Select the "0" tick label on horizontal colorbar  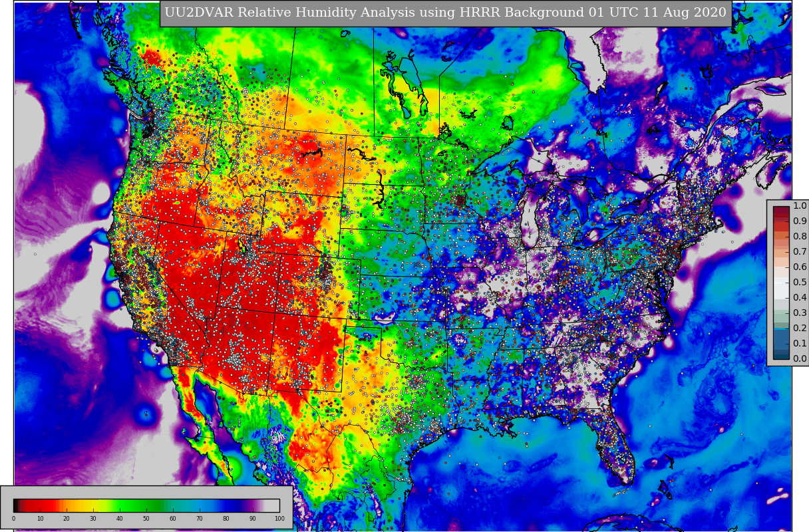point(13,519)
